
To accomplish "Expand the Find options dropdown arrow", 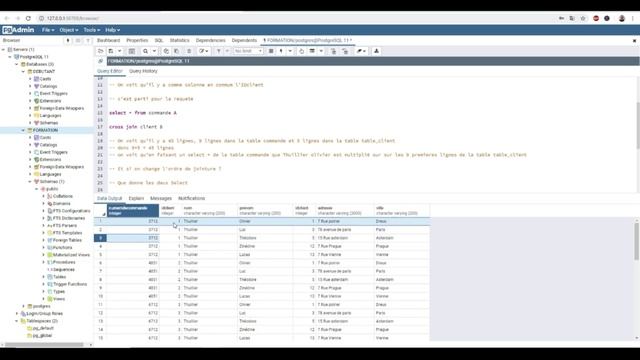I will click(154, 51).
